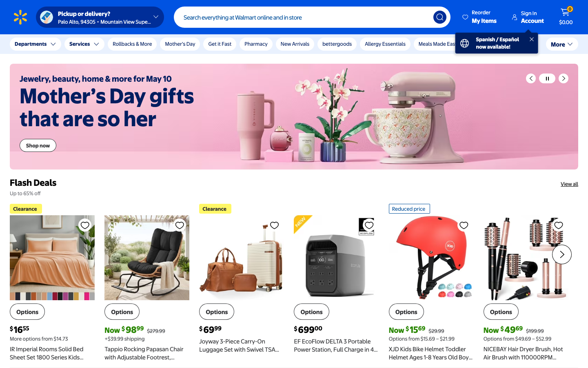588x368 pixels.
Task: Go to the next banner slide arrow
Action: pyautogui.click(x=564, y=78)
